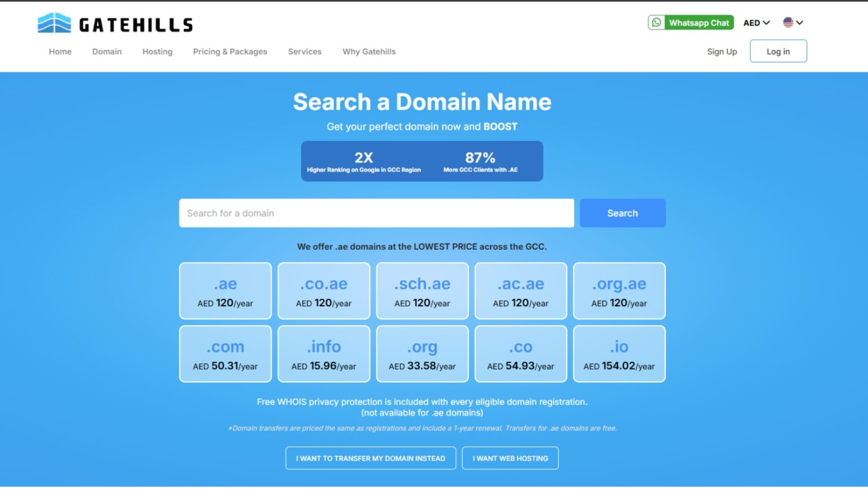Open the Hosting menu
The width and height of the screenshot is (868, 489).
(157, 51)
